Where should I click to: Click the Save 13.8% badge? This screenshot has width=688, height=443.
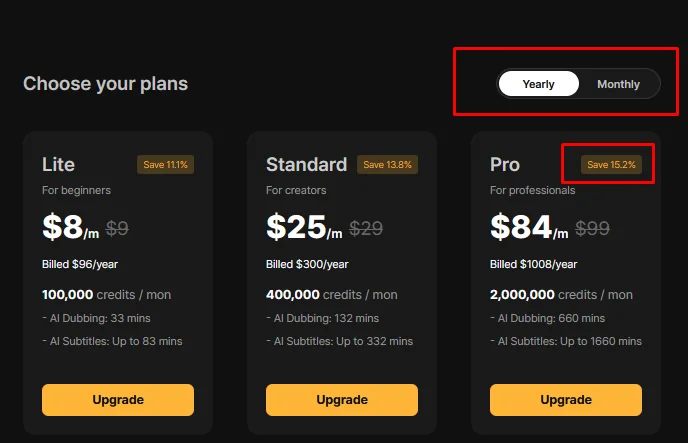point(388,164)
